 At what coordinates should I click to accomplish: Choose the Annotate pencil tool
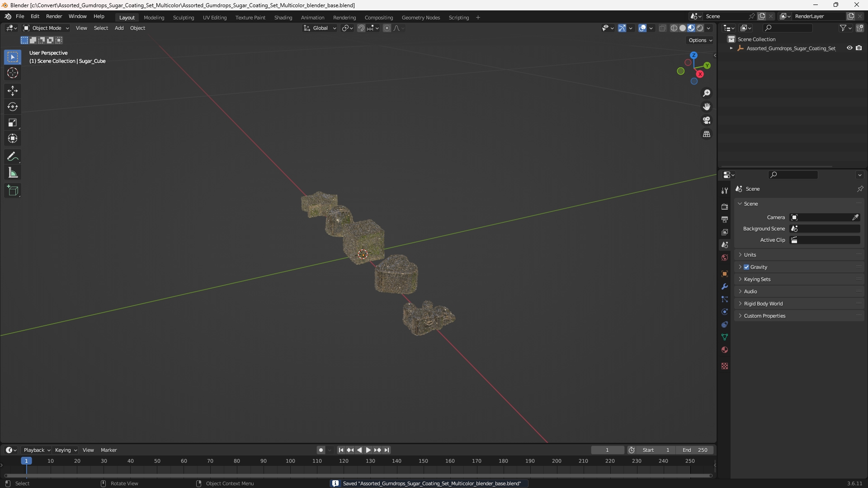[13, 157]
